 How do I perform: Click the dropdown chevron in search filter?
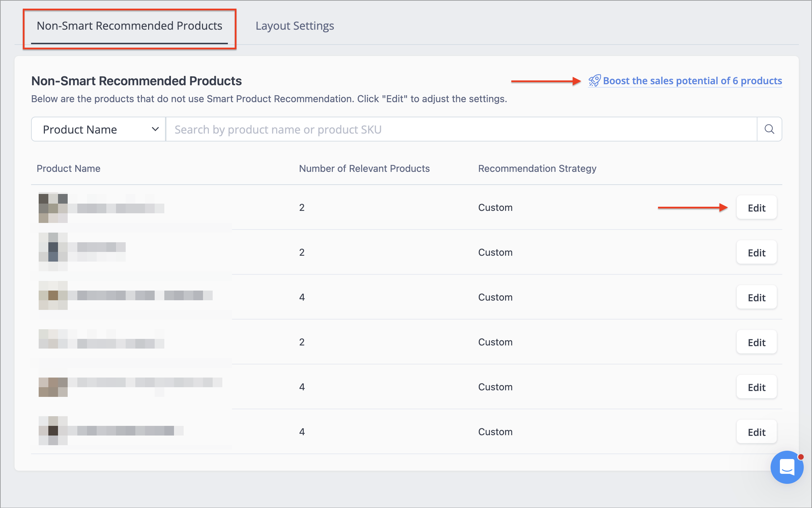point(155,129)
